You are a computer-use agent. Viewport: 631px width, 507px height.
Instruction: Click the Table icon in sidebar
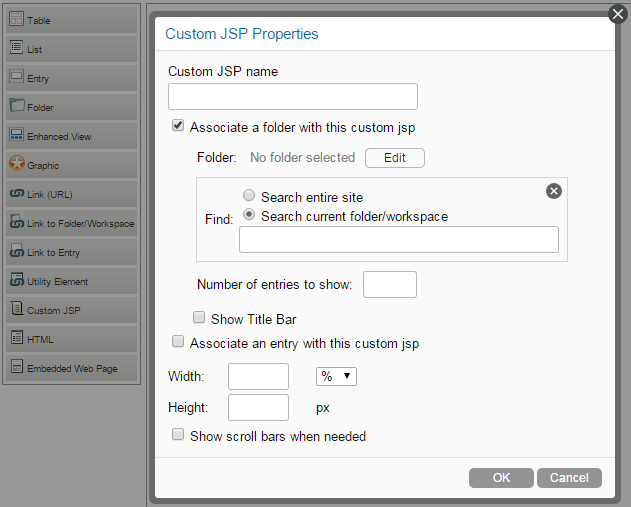point(16,19)
